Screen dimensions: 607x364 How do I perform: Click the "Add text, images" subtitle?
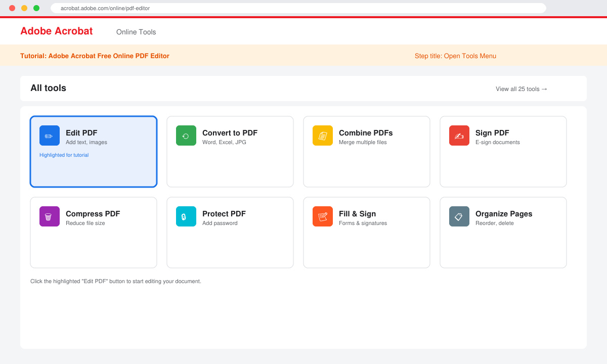point(86,143)
